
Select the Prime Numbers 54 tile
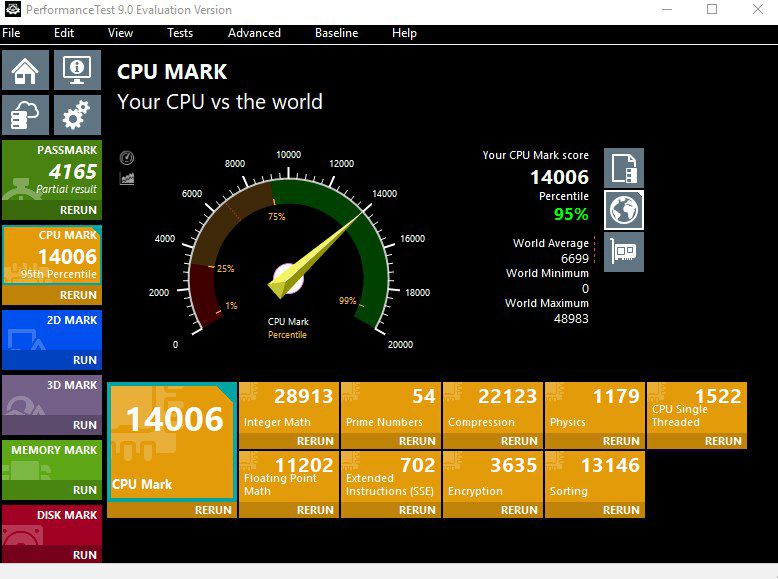[x=391, y=408]
